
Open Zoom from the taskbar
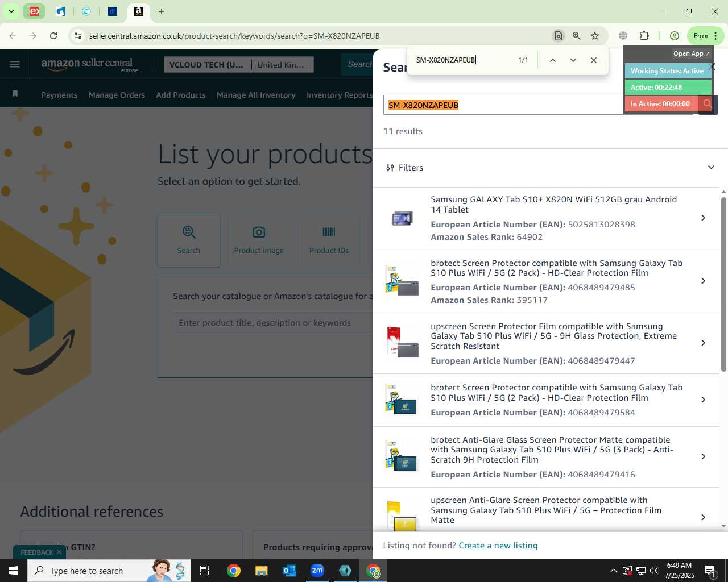tap(317, 571)
